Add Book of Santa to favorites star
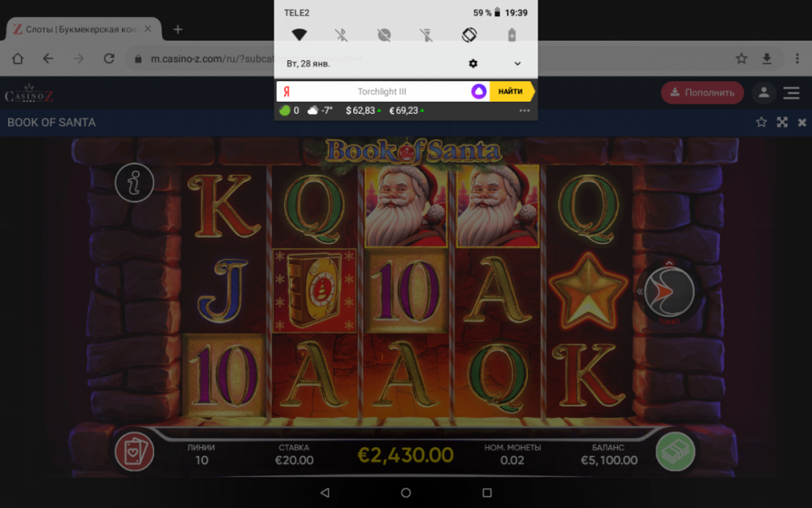Viewport: 812px width, 508px height. coord(762,123)
